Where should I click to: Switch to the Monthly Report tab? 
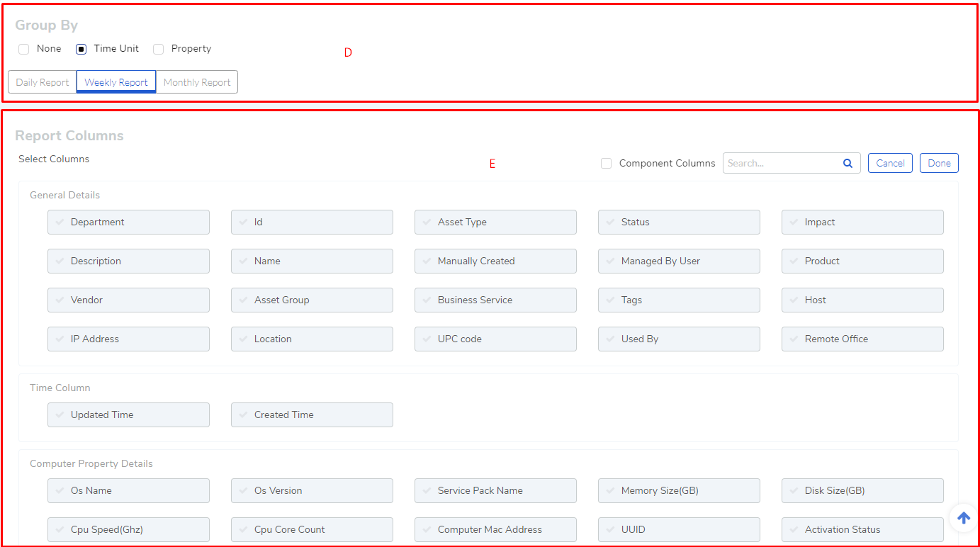(x=197, y=82)
